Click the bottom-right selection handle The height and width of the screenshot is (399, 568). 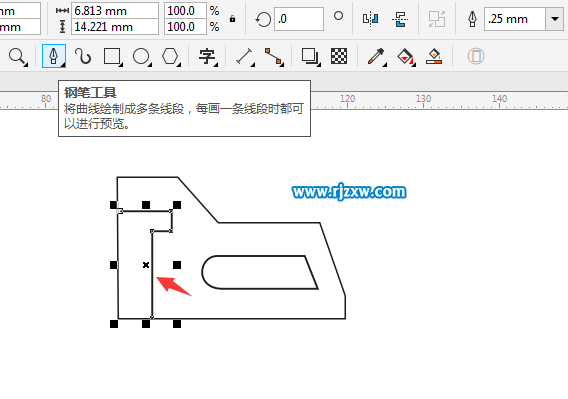click(177, 324)
